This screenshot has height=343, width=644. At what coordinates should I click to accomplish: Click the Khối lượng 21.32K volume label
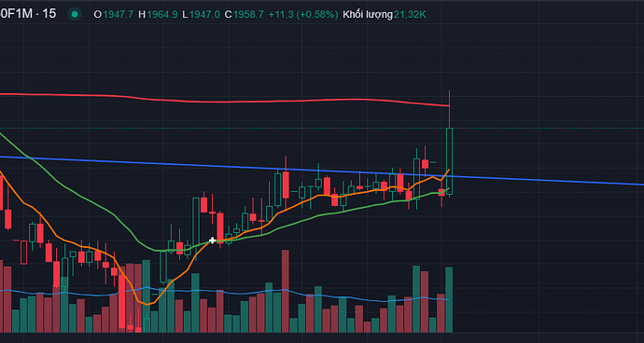(x=385, y=15)
